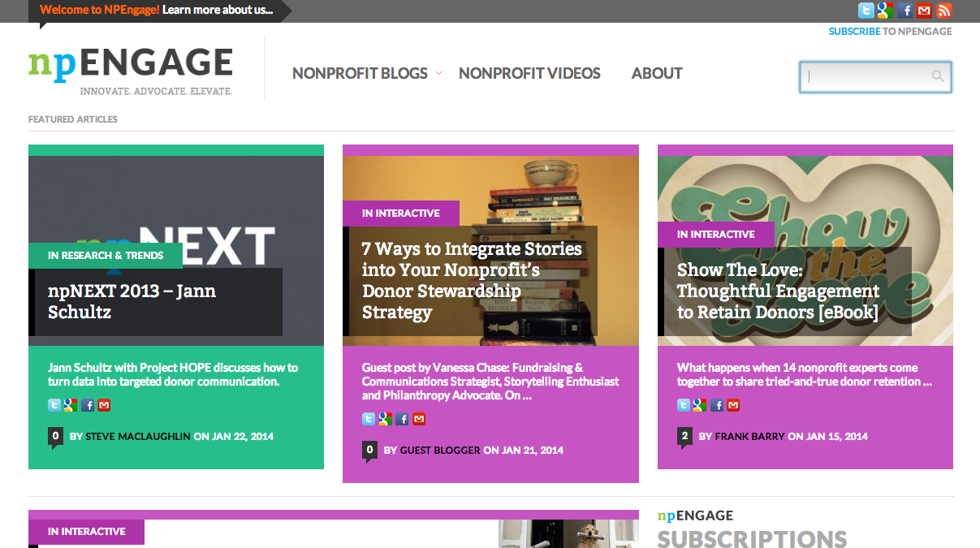Open comment count bubble for npNEXT article

[55, 437]
